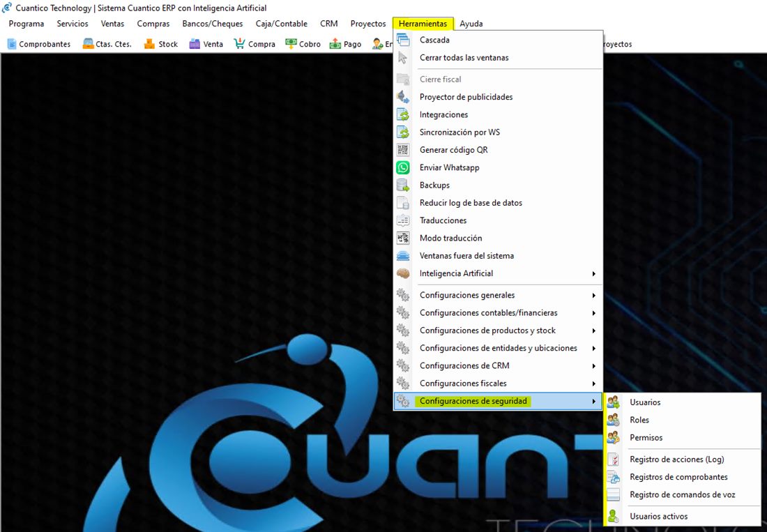Viewport: 767px width, 532px height.
Task: Click the Venta toolbar icon
Action: pos(195,43)
